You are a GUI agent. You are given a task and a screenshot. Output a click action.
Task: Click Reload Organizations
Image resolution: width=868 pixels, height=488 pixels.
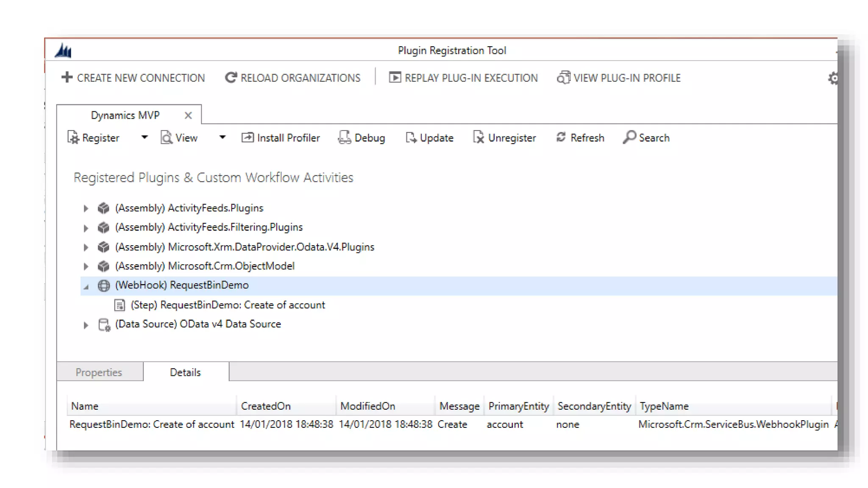point(292,78)
